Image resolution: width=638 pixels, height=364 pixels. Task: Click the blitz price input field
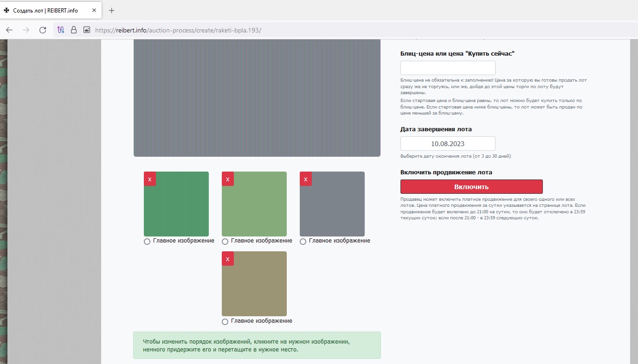pos(448,68)
